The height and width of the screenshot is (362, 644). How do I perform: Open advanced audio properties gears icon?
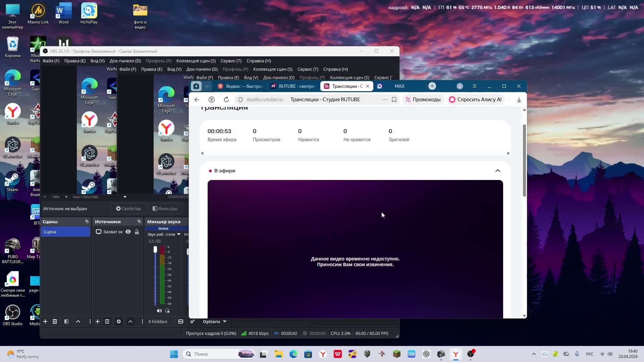click(x=193, y=321)
